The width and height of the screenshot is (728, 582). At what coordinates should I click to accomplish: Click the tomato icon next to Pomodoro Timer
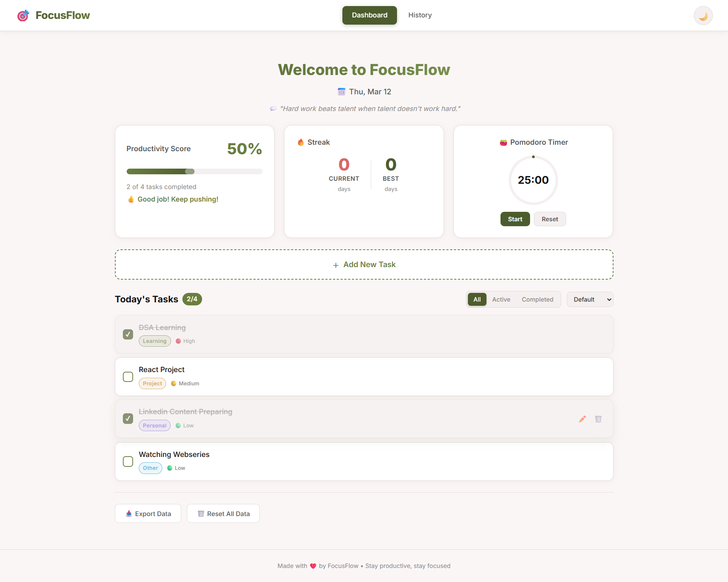(x=503, y=142)
